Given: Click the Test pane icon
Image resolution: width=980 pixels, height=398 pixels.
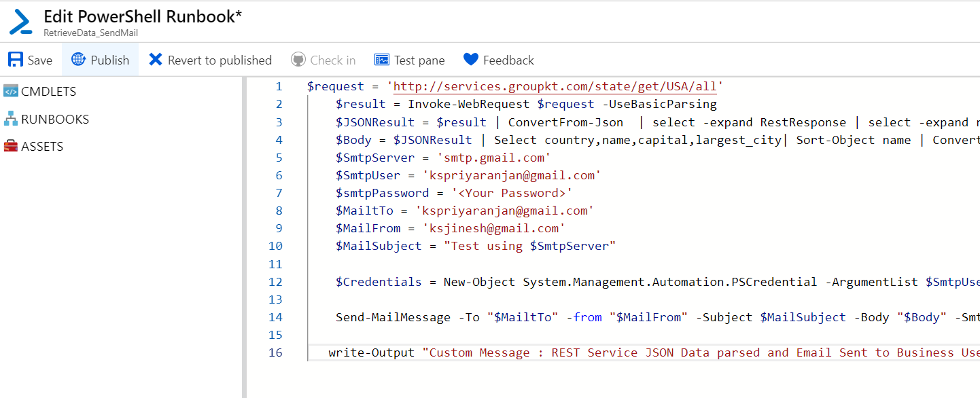Looking at the screenshot, I should coord(382,60).
